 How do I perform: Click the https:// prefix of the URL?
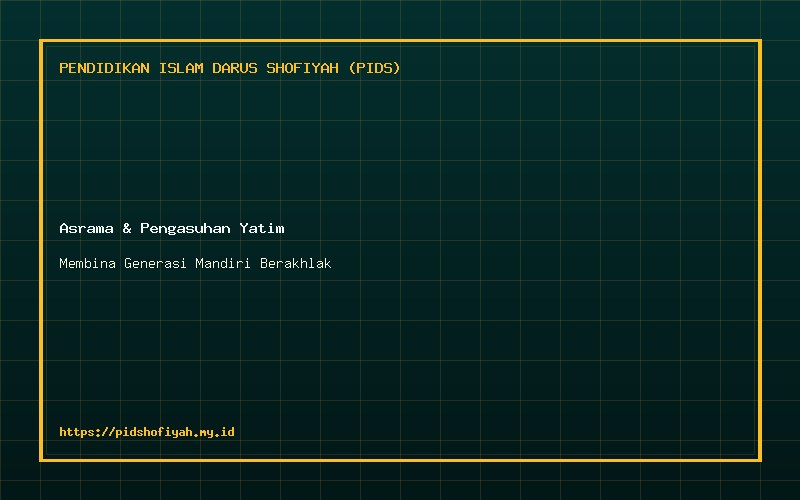(87, 432)
